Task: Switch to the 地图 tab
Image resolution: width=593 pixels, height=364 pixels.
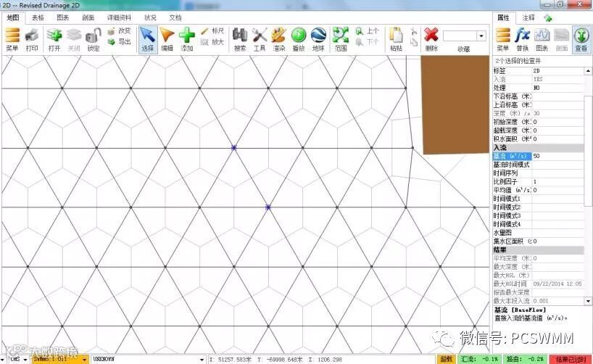Action: (13, 17)
